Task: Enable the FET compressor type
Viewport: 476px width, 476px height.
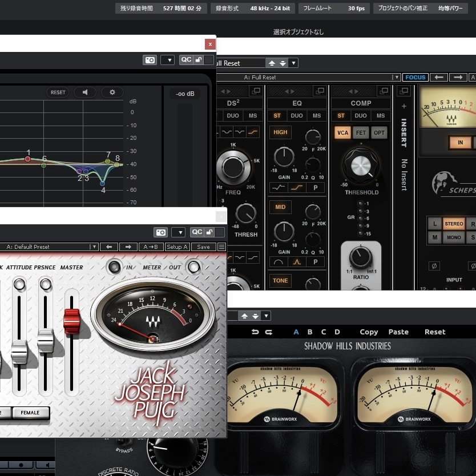Action: click(x=361, y=132)
